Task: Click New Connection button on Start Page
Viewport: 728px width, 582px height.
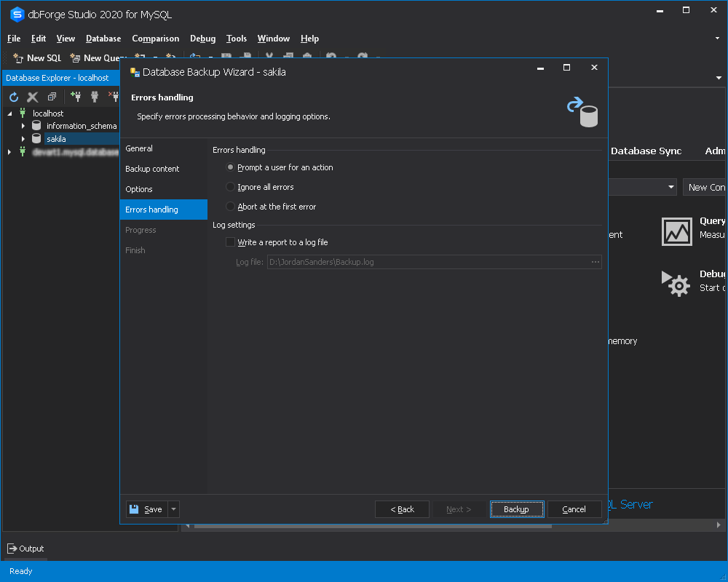Action: pos(704,187)
